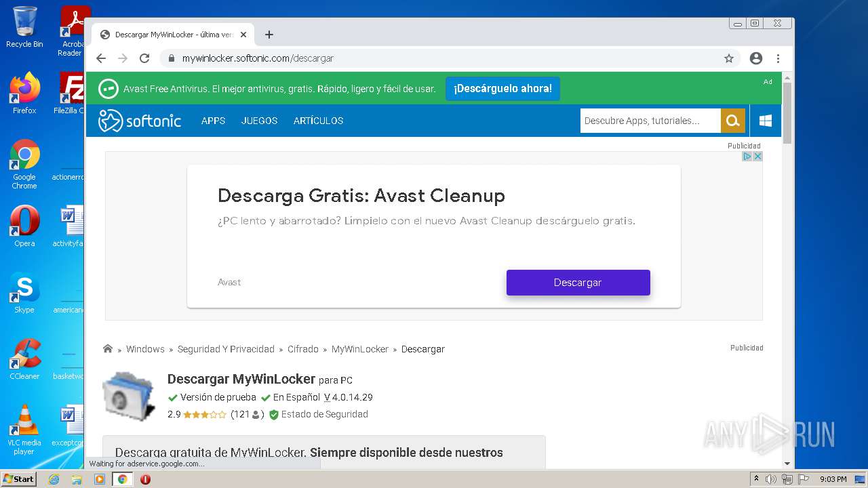Open a new tab with the plus button
Screen dimensions: 868x488
269,35
